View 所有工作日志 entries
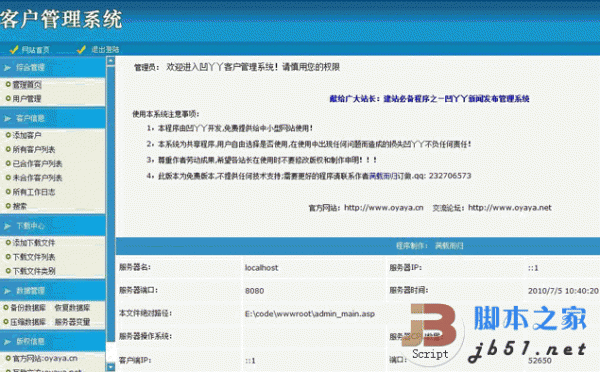The width and height of the screenshot is (600, 372). pos(34,192)
